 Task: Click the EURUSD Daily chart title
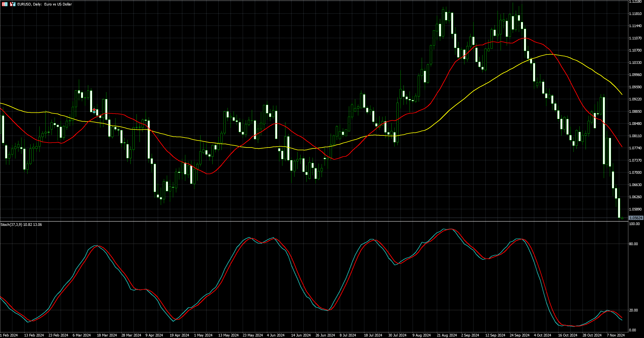pos(45,4)
